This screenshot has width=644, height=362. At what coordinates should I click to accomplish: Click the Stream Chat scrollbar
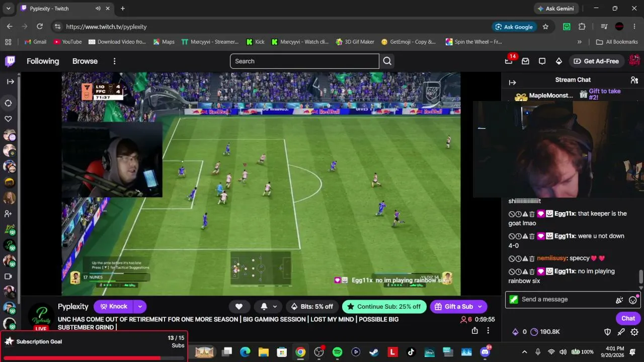point(641,277)
